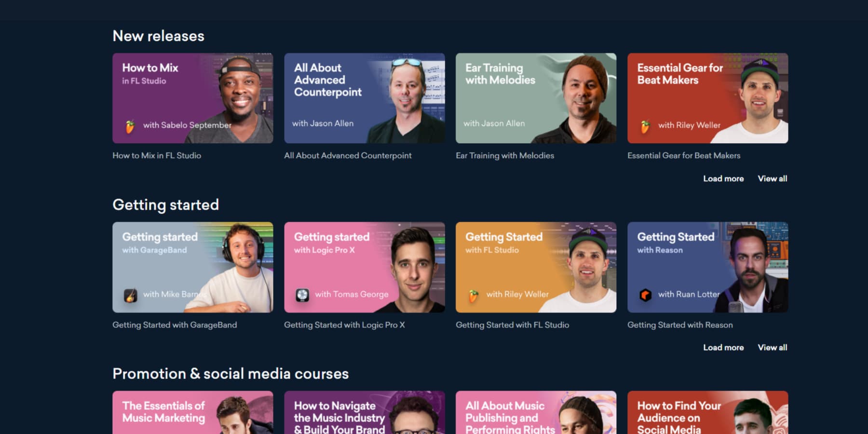Select the Reason hexagon icon on Getting Started card

pyautogui.click(x=646, y=294)
